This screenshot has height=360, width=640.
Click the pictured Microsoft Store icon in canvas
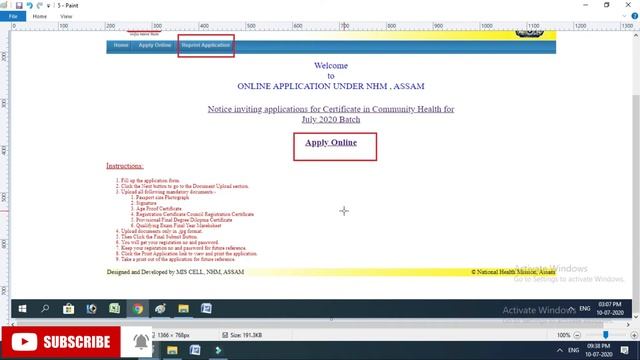(x=69, y=309)
